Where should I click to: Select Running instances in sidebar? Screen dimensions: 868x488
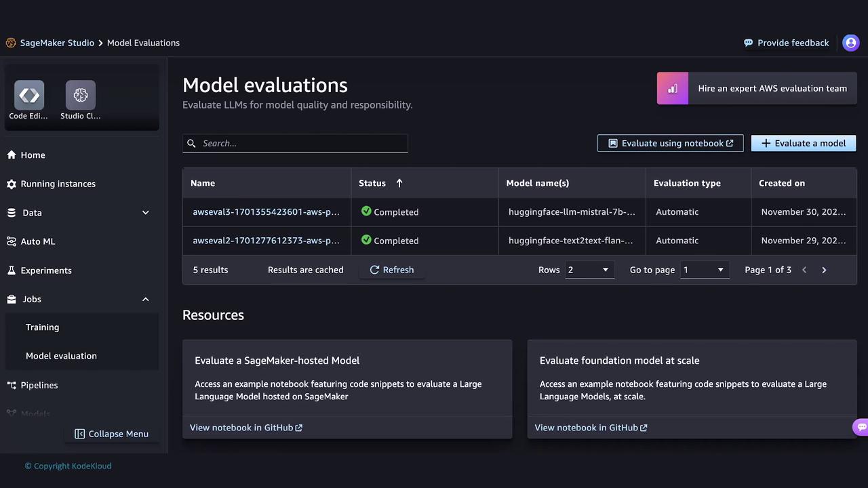(58, 184)
